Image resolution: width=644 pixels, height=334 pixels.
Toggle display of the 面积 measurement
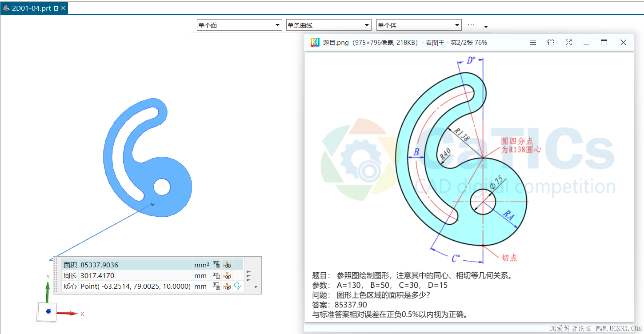(x=227, y=265)
